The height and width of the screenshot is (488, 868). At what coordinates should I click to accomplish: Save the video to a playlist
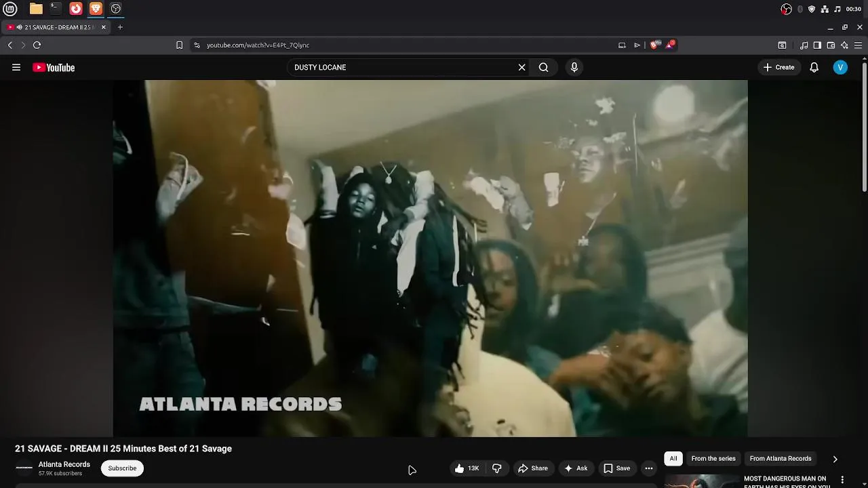616,468
